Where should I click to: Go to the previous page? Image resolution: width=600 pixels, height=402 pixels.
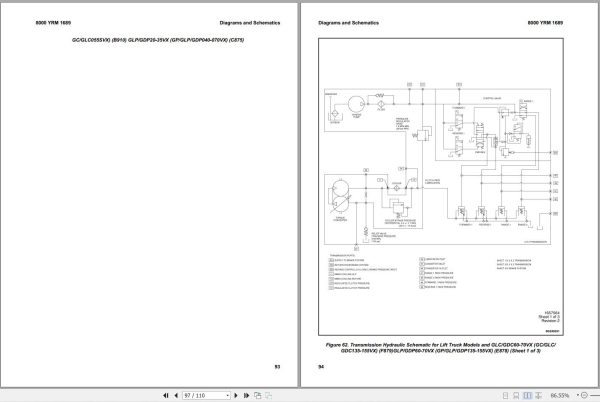coord(176,395)
